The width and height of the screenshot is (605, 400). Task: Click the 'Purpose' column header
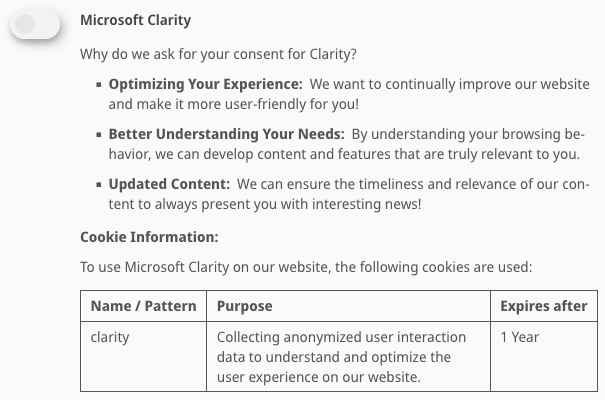[x=244, y=306]
